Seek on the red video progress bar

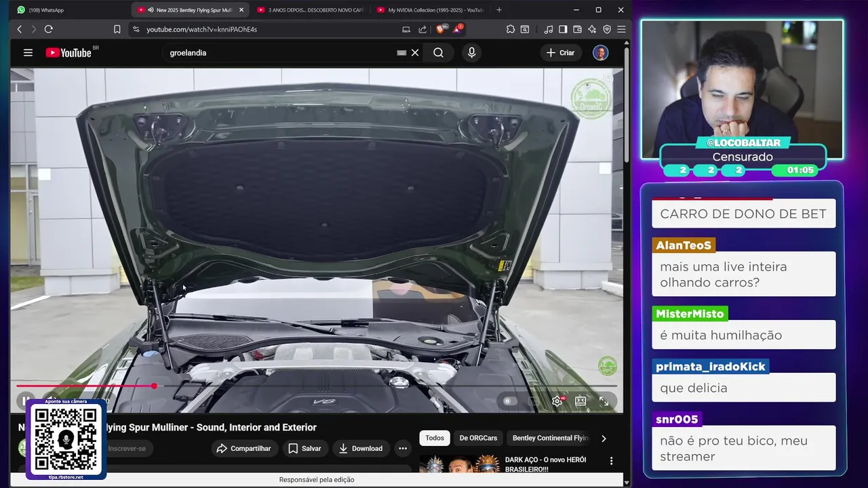pyautogui.click(x=317, y=386)
